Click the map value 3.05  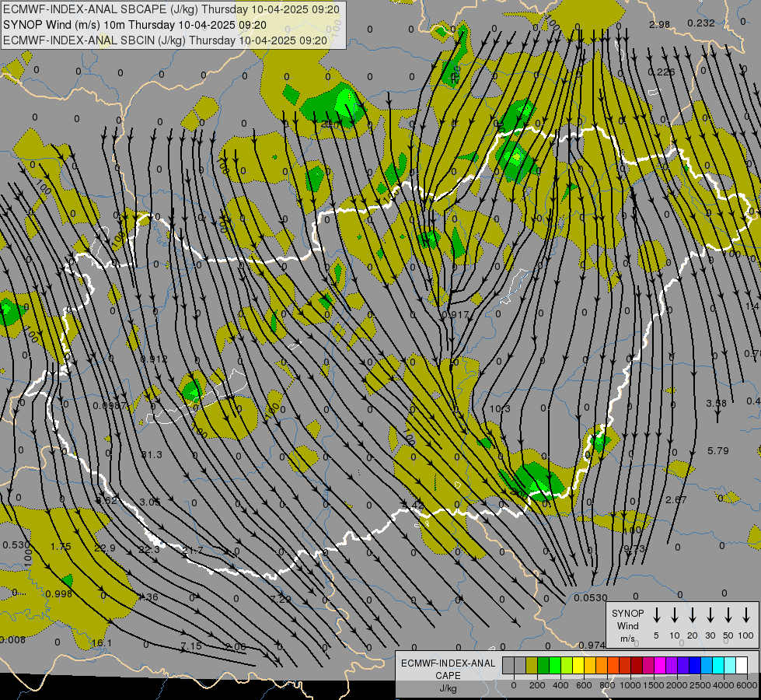149,502
